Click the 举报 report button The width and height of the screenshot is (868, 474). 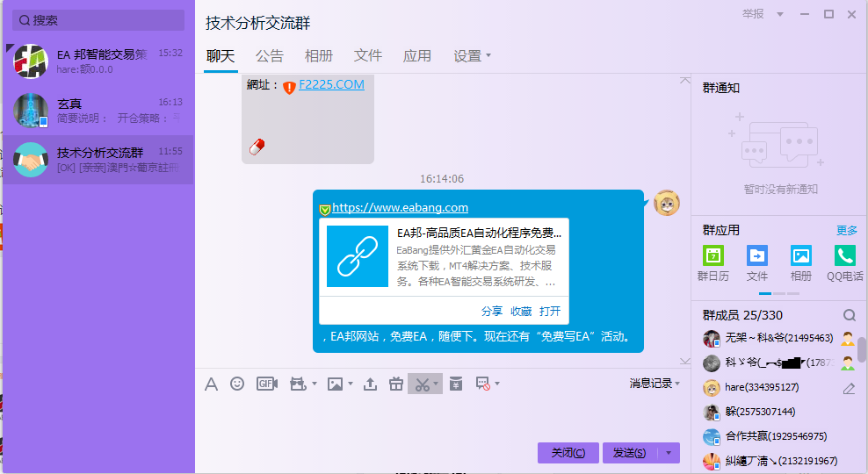pyautogui.click(x=753, y=14)
